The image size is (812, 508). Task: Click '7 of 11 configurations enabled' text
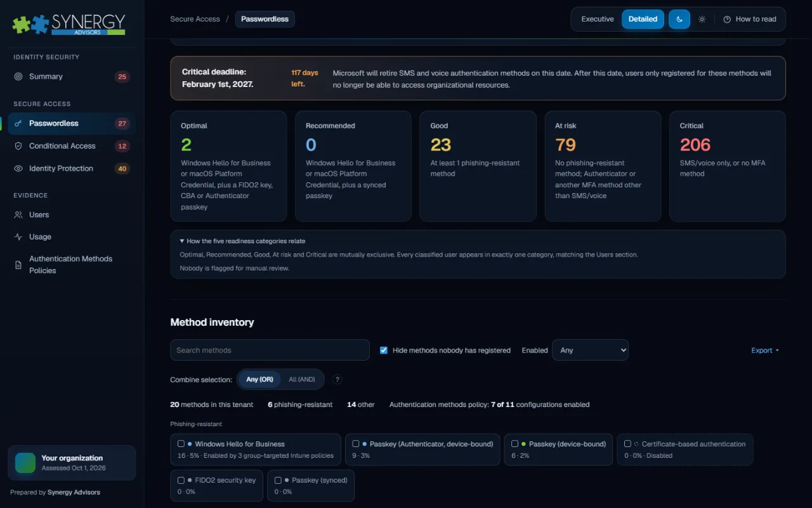(x=540, y=404)
